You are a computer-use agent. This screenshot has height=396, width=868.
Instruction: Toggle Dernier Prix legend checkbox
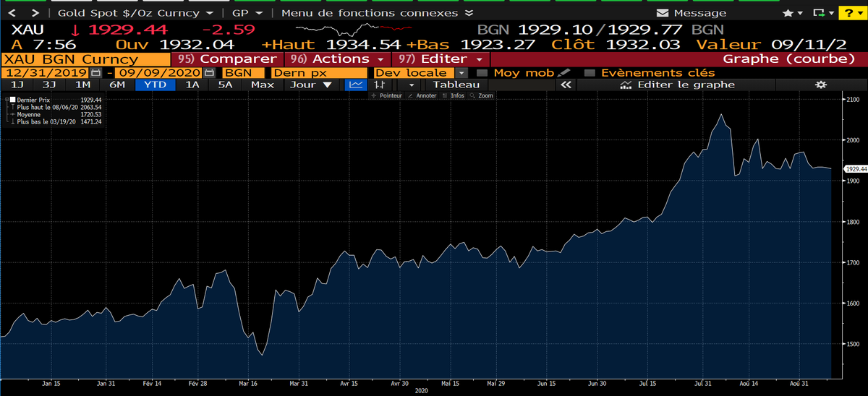[x=12, y=100]
